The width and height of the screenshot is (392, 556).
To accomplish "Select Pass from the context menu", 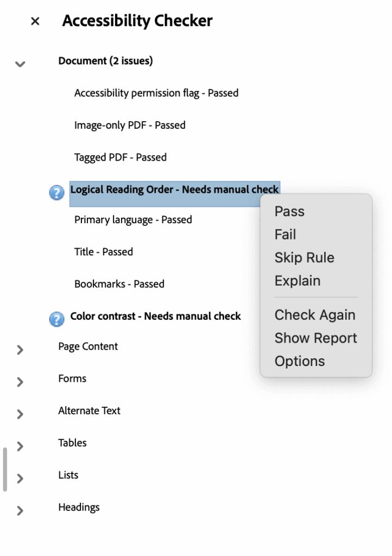I will (289, 211).
